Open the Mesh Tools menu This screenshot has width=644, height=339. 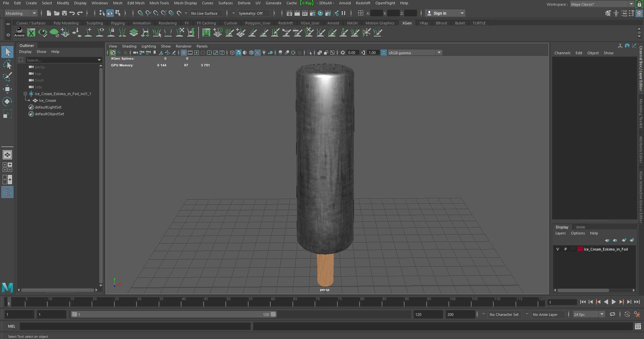(159, 3)
